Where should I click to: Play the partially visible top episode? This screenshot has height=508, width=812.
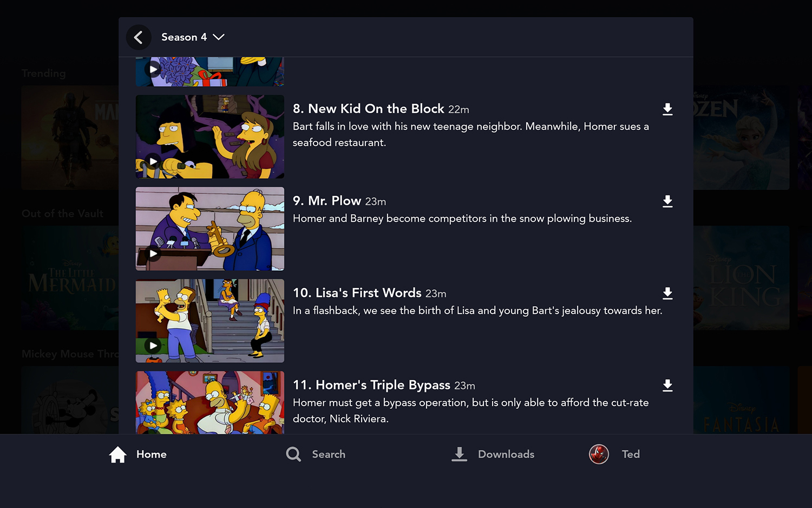[x=153, y=69]
